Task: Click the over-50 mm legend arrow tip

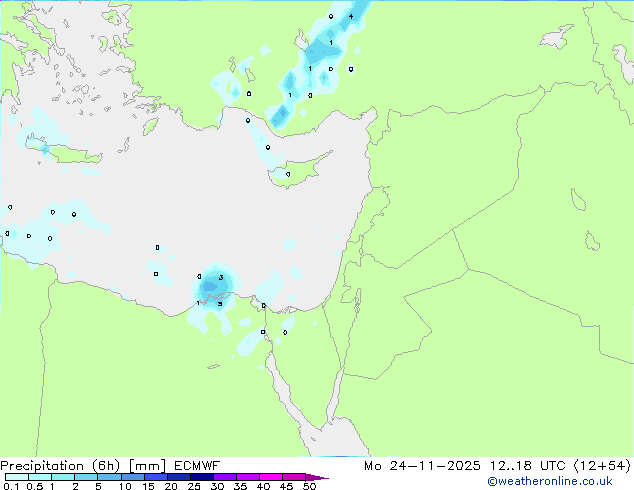Action: click(317, 478)
